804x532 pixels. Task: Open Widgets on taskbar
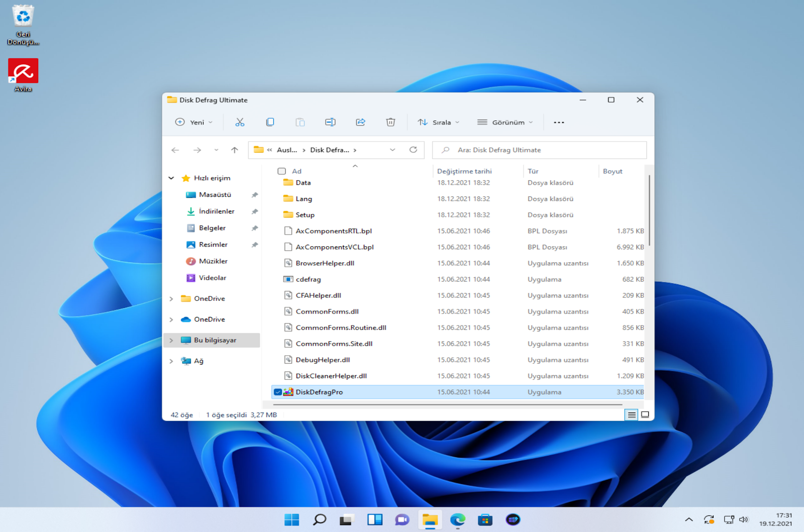click(x=374, y=519)
